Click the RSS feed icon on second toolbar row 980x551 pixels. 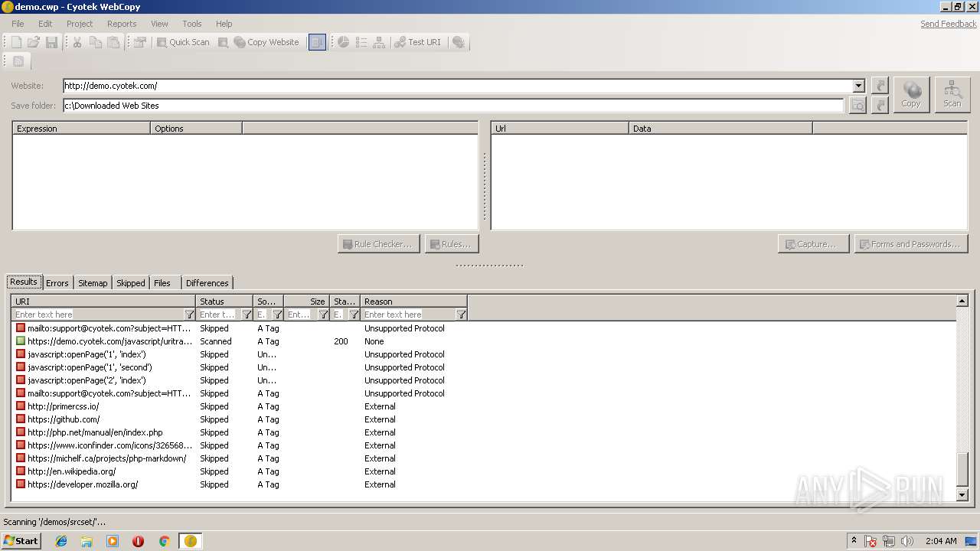coord(18,61)
